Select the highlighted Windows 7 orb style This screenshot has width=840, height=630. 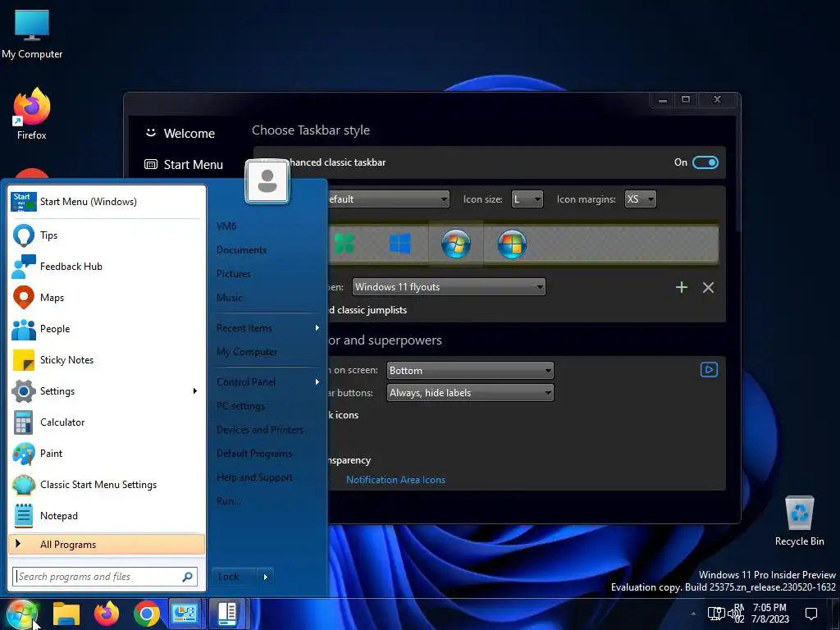point(456,244)
